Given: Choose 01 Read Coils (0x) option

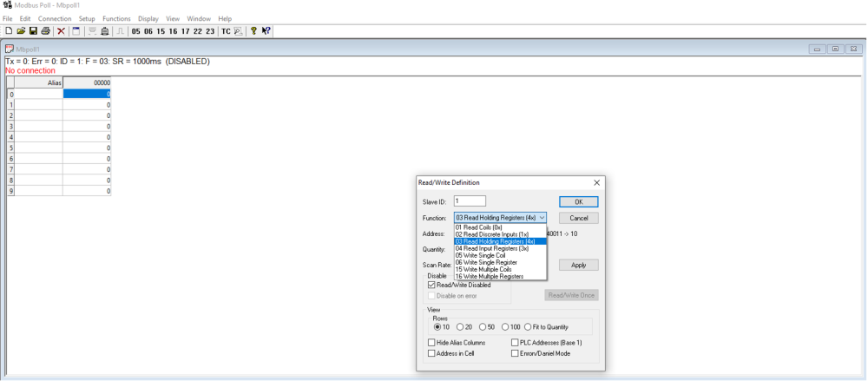Looking at the screenshot, I should [x=501, y=227].
